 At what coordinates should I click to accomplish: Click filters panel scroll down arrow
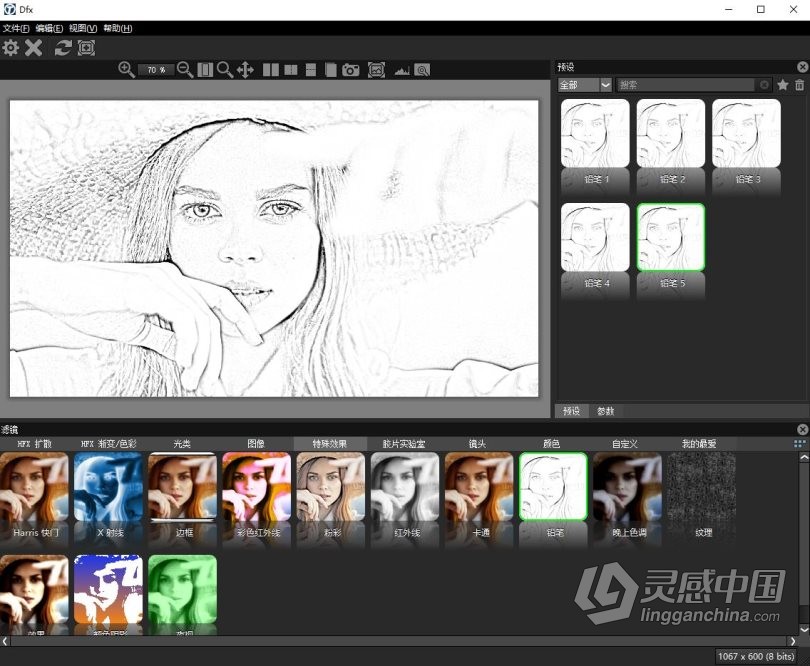click(x=804, y=629)
